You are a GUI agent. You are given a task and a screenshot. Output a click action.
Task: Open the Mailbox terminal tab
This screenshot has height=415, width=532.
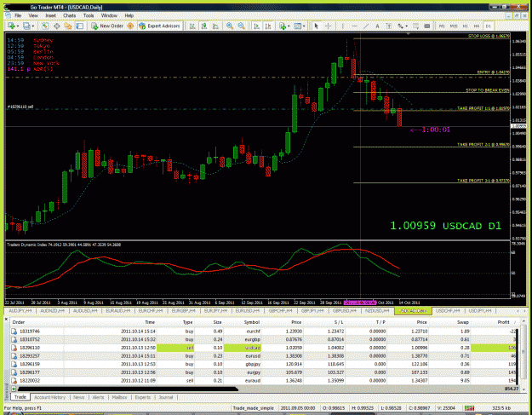click(119, 397)
